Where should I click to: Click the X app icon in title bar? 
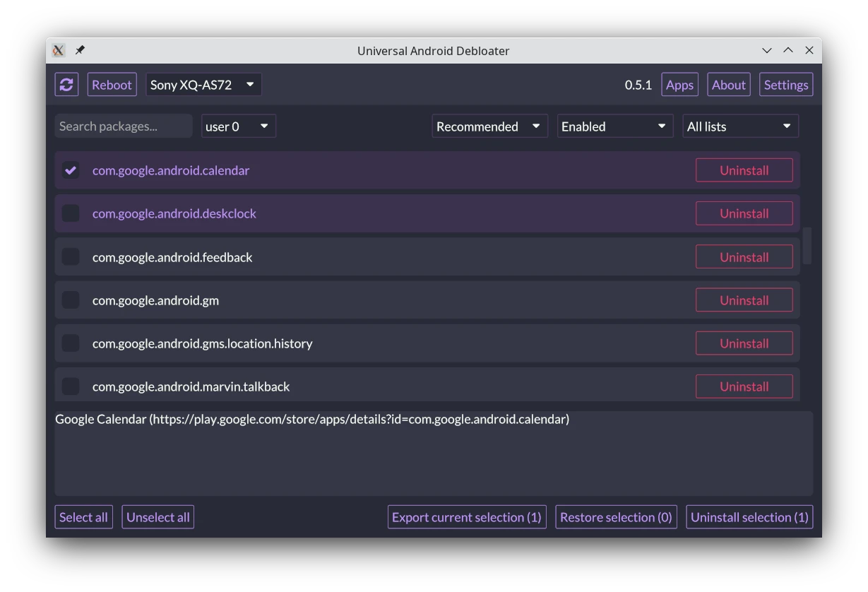[x=59, y=50]
